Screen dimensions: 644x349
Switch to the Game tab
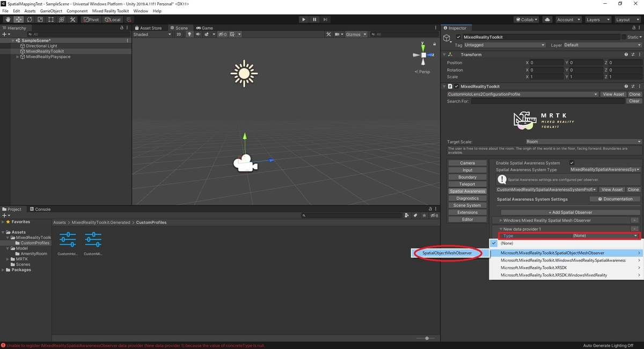click(x=205, y=28)
